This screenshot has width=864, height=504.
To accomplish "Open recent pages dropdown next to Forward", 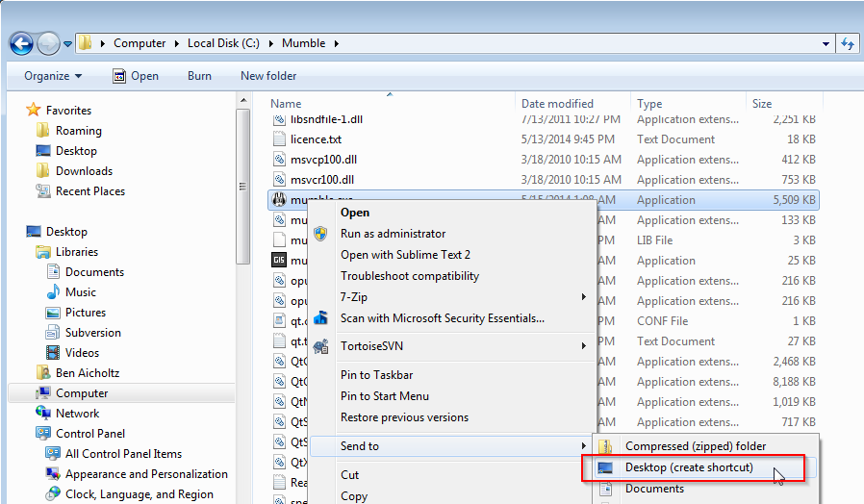I will coord(67,43).
